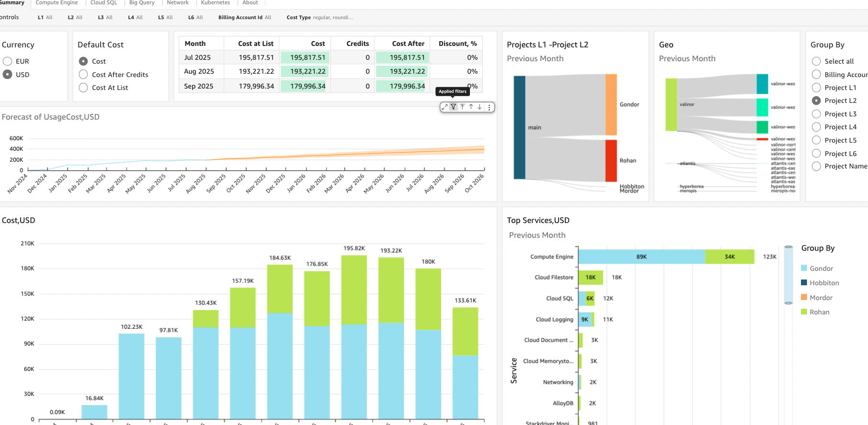Open the three-dot visual options menu
The width and height of the screenshot is (868, 425).
coord(489,107)
